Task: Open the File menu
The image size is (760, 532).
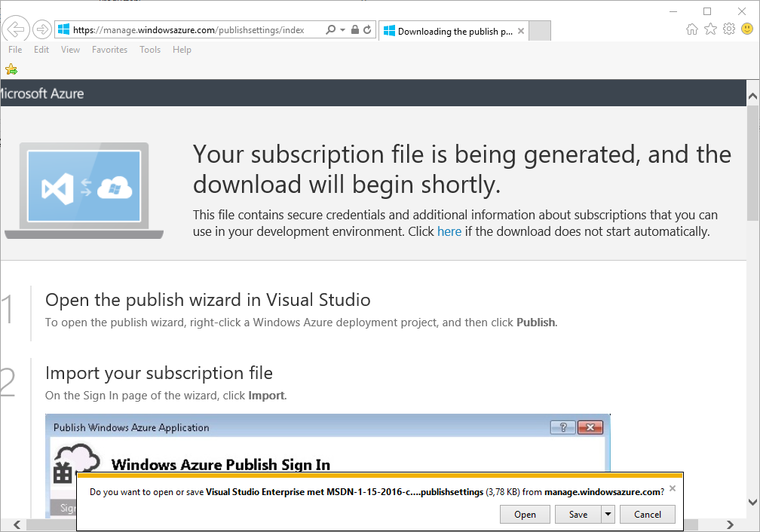Action: click(x=15, y=50)
